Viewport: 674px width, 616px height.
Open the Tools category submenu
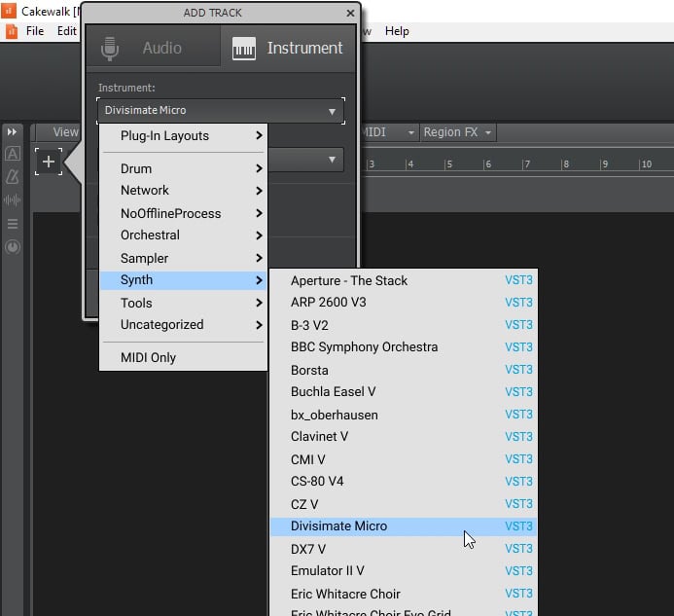click(183, 303)
